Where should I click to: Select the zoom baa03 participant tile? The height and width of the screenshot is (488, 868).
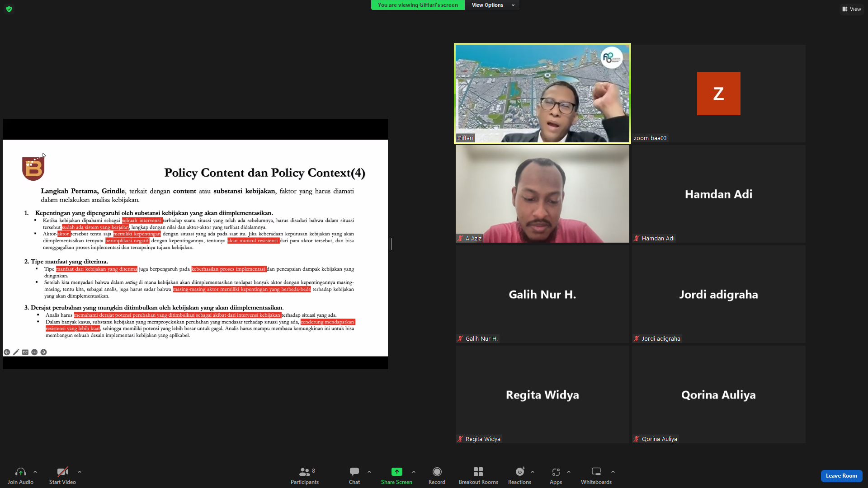[719, 94]
